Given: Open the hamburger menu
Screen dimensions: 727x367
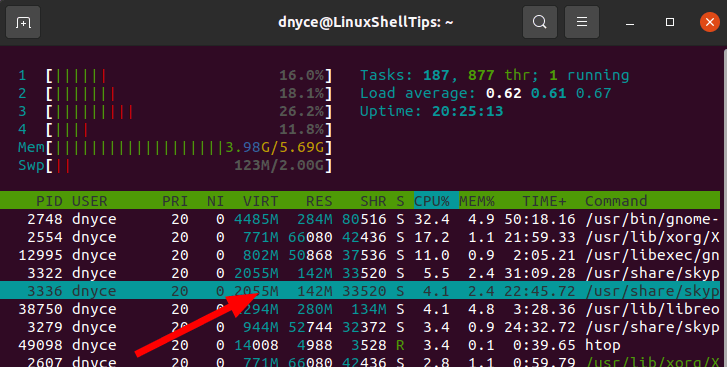Looking at the screenshot, I should 582,22.
